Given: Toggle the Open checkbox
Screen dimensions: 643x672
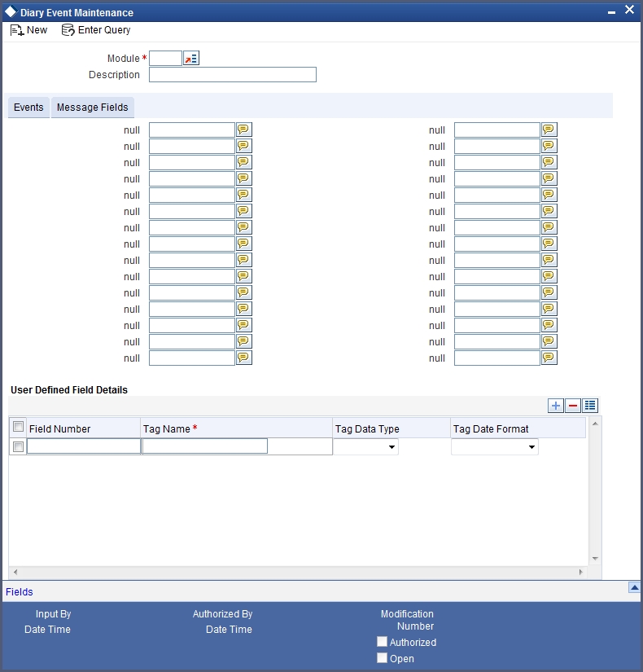Looking at the screenshot, I should pyautogui.click(x=382, y=658).
